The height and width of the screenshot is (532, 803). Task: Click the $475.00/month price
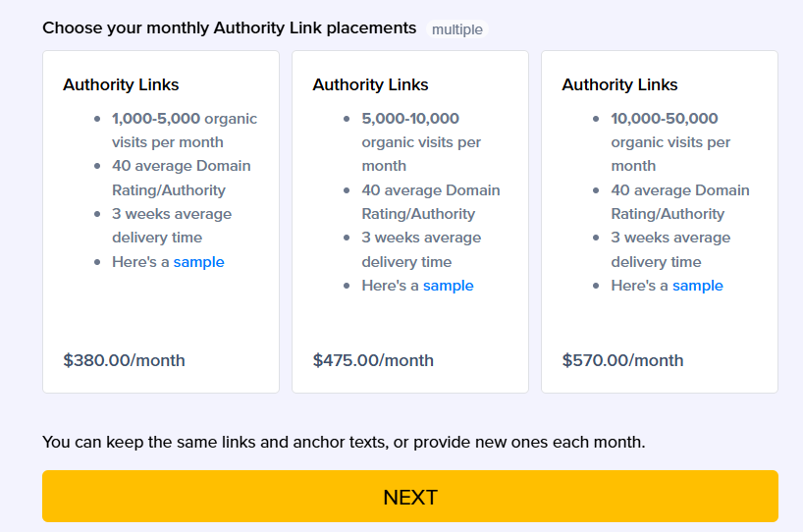[x=373, y=360]
